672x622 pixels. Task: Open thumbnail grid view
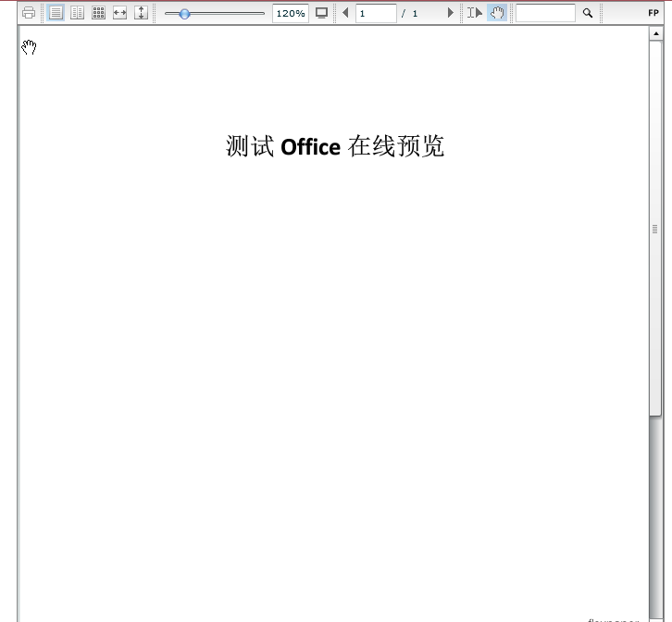(98, 13)
